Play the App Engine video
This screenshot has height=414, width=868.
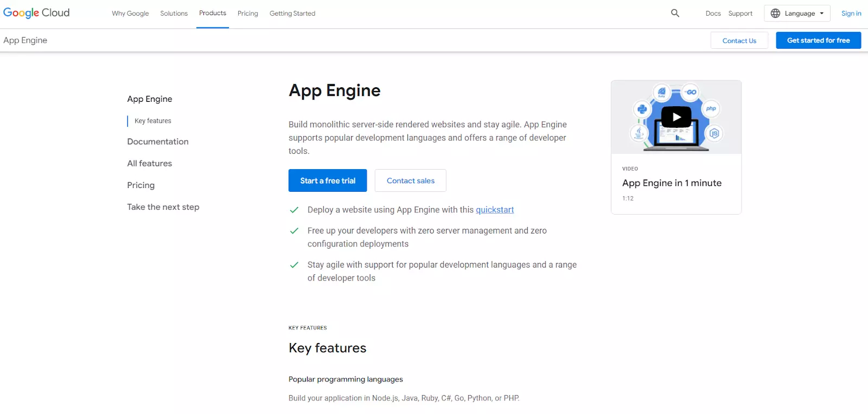pos(676,117)
